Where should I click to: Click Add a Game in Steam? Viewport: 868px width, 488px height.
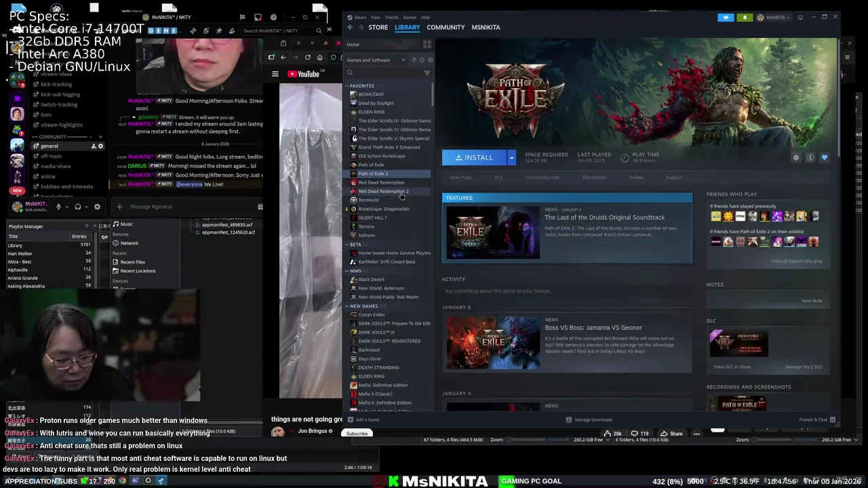pyautogui.click(x=363, y=420)
